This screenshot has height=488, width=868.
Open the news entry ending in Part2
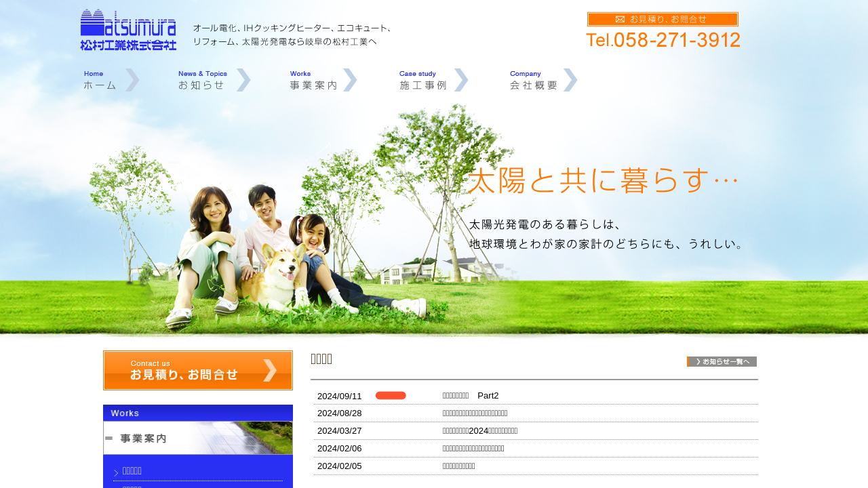click(x=471, y=396)
